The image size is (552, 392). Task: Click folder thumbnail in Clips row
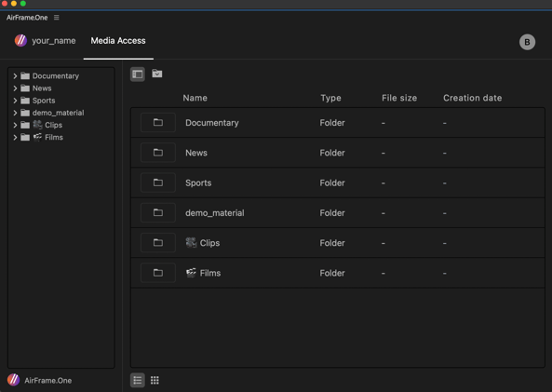(158, 243)
